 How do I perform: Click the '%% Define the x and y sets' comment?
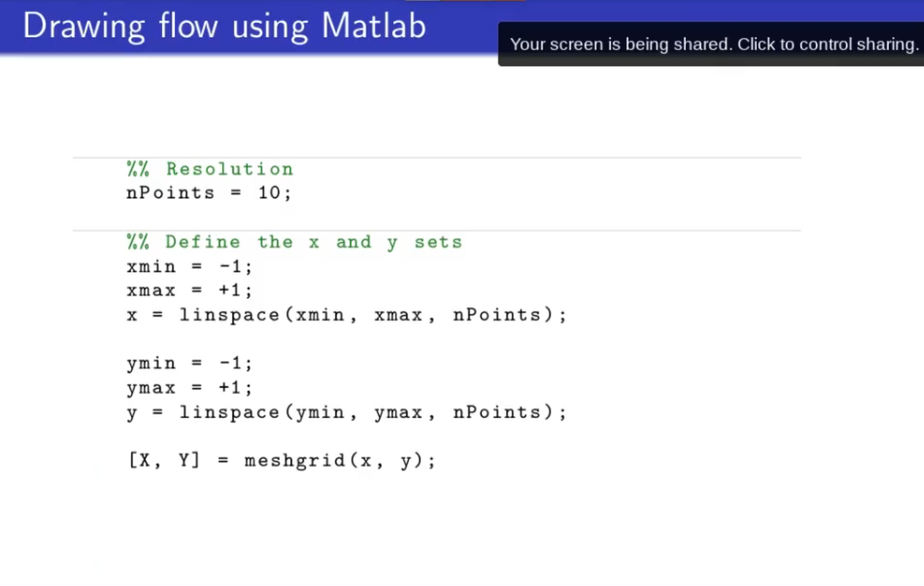pyautogui.click(x=295, y=242)
